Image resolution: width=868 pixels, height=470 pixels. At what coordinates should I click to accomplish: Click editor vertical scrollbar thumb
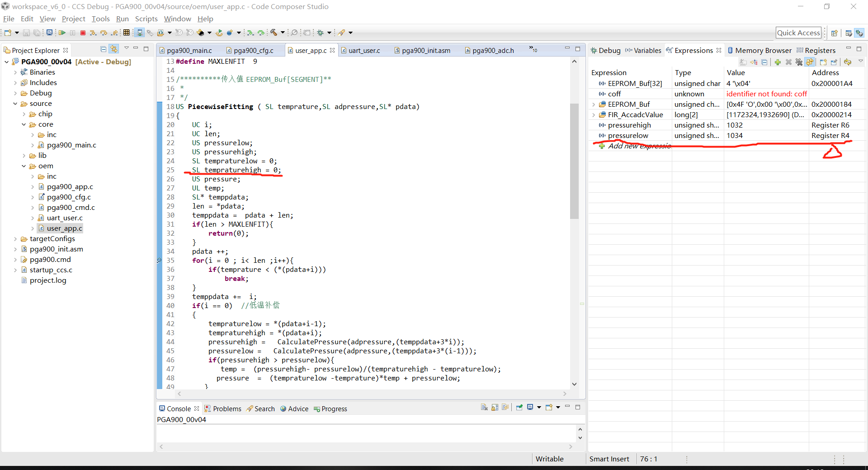click(x=574, y=161)
